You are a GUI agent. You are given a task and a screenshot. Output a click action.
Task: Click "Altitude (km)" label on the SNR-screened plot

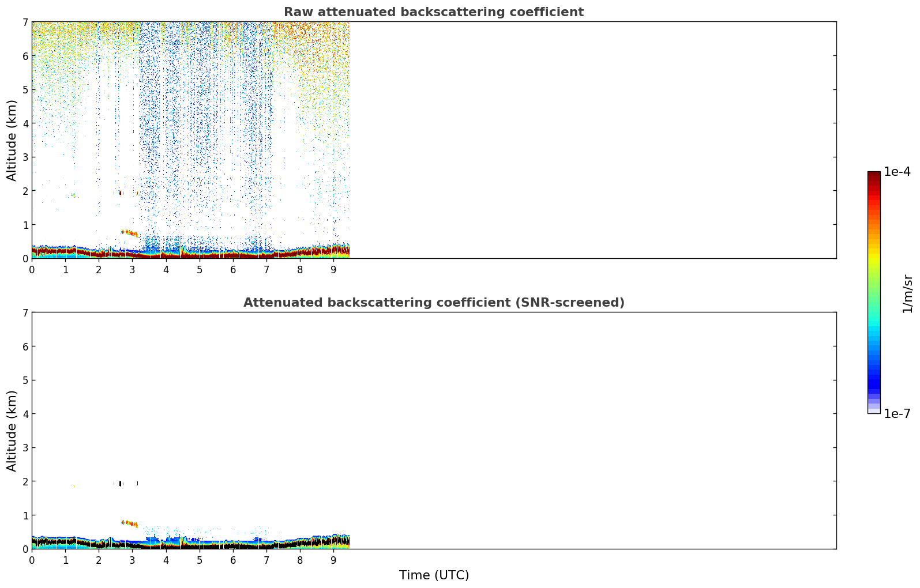[x=12, y=431]
